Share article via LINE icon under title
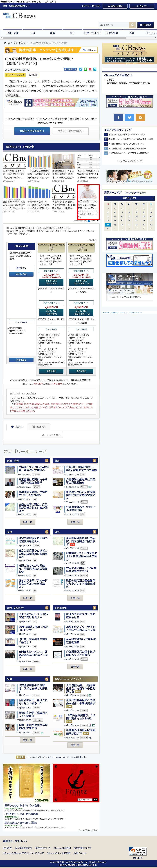157x868 pixels. click(x=85, y=69)
